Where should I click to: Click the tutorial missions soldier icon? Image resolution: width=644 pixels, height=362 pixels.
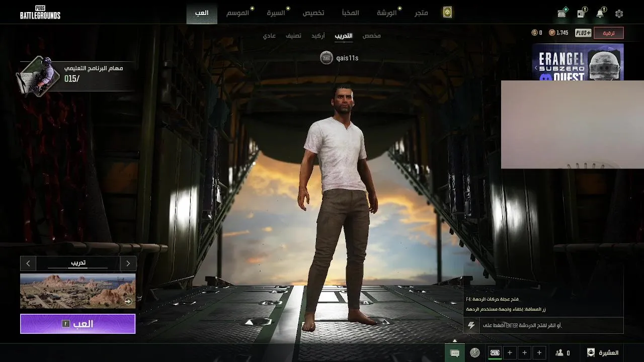(x=38, y=75)
